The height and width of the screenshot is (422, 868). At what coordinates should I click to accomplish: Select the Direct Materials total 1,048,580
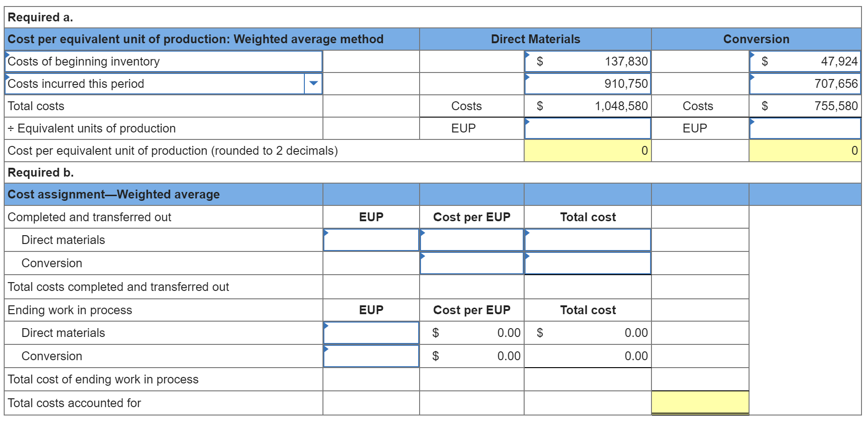pos(621,106)
